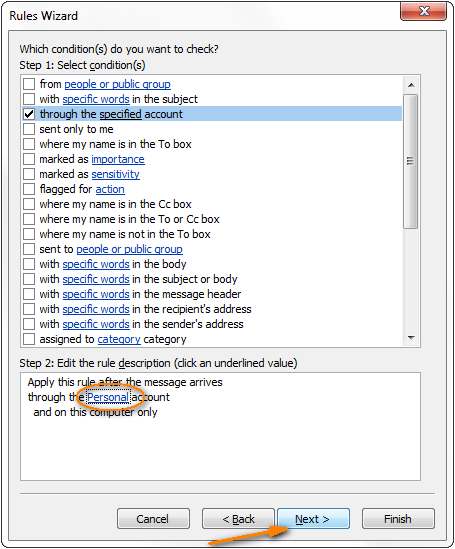This screenshot has height=549, width=455.
Task: Click the 'Personal' account link in rule description
Action: [108, 397]
